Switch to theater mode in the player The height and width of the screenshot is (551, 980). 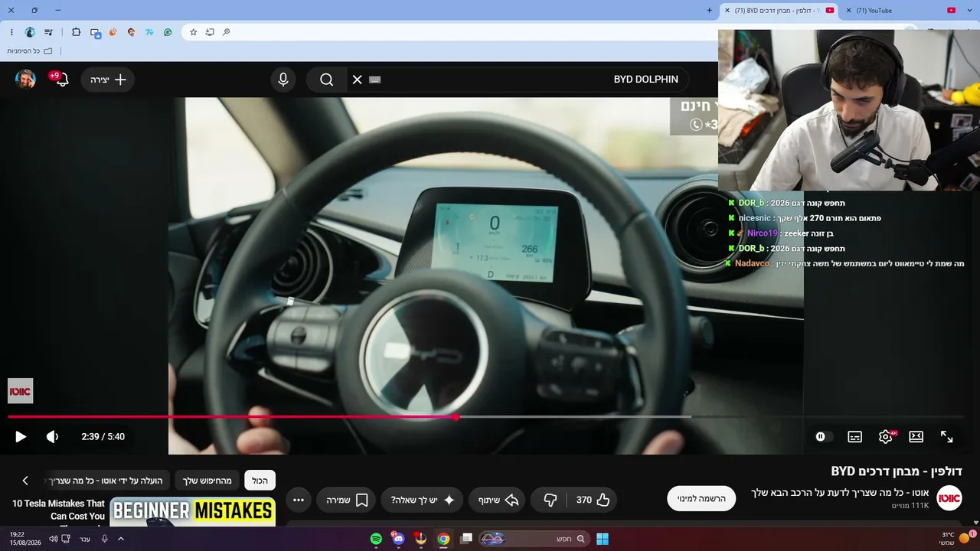point(916,437)
